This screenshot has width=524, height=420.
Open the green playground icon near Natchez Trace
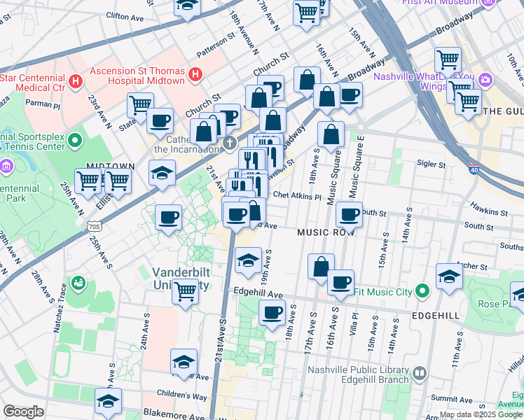tap(78, 284)
